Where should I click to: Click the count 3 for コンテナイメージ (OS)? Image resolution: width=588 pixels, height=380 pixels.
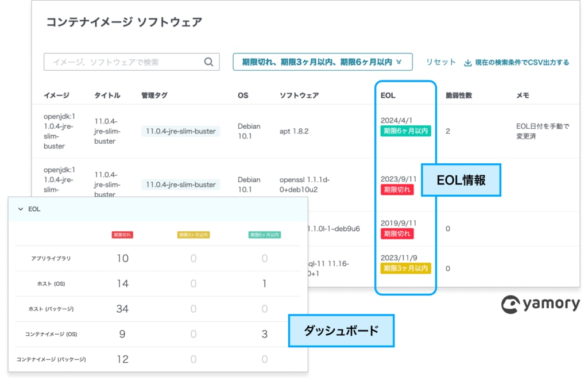(x=264, y=334)
